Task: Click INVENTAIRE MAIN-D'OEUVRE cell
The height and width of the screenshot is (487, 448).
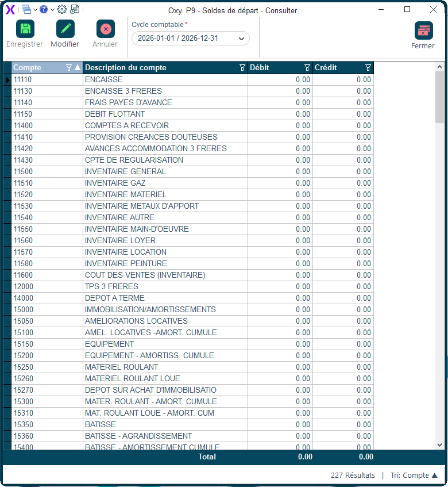Action: pyautogui.click(x=165, y=229)
